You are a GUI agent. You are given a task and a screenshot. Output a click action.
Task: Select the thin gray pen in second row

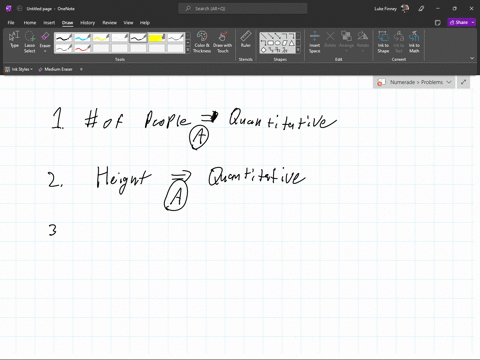tap(63, 48)
